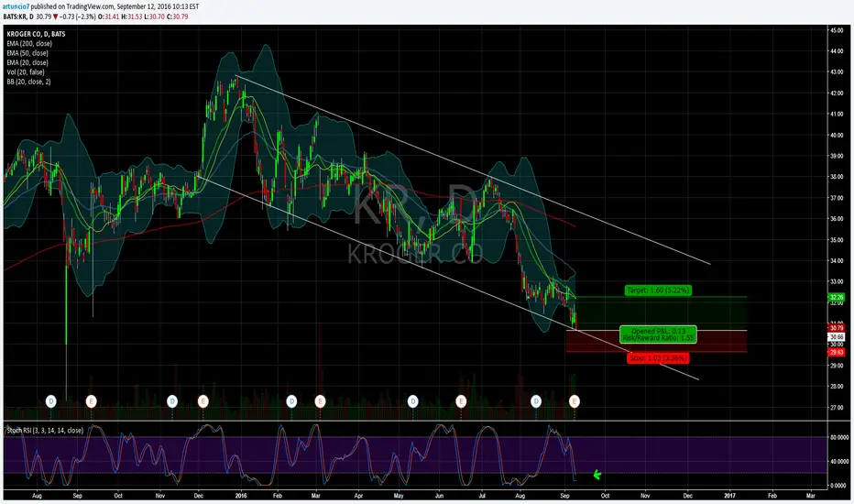Screen dimensions: 854x504
Task: Select the EMA (20, close) indicator label
Action: [x=27, y=62]
